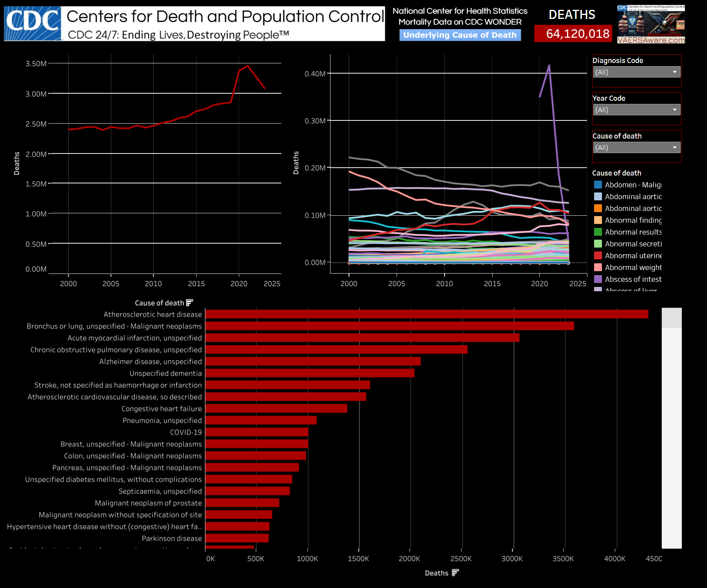Click the Abnormal uterine legend swatch
This screenshot has height=588, width=707.
(598, 255)
